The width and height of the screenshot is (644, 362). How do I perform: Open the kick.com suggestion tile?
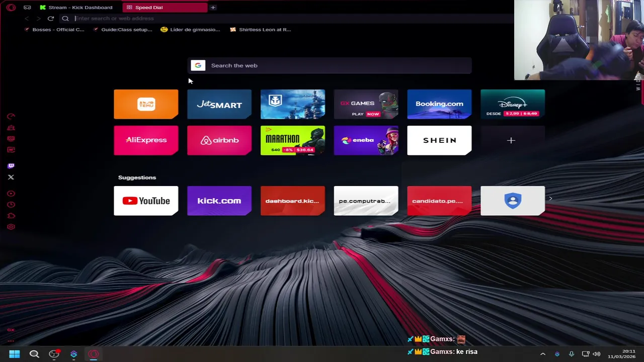(219, 201)
